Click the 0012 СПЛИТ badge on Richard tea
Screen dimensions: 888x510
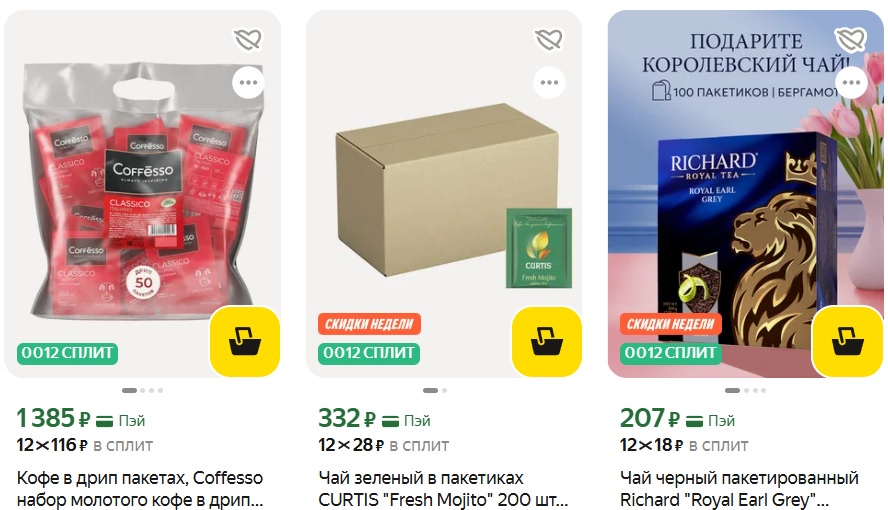671,353
